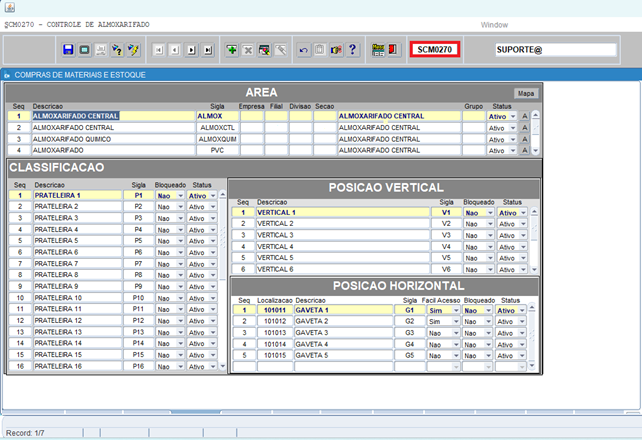Go to the previous record
Screen dimensions: 642x440
coord(175,50)
